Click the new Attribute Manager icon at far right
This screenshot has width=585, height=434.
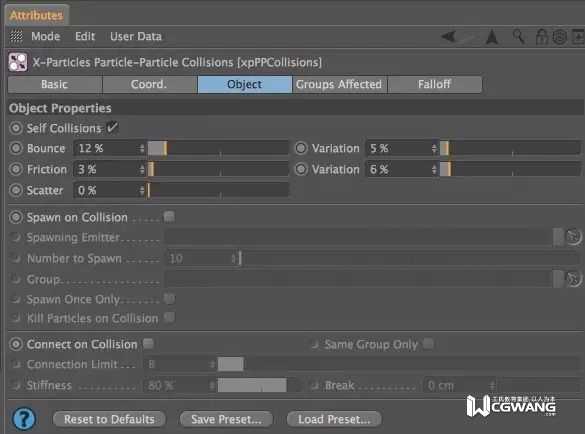(x=579, y=37)
